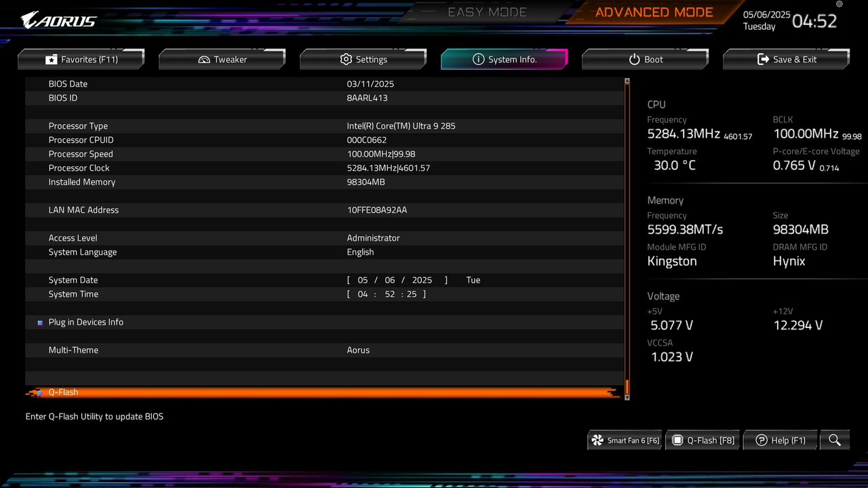Switch to Easy Mode

click(x=487, y=12)
